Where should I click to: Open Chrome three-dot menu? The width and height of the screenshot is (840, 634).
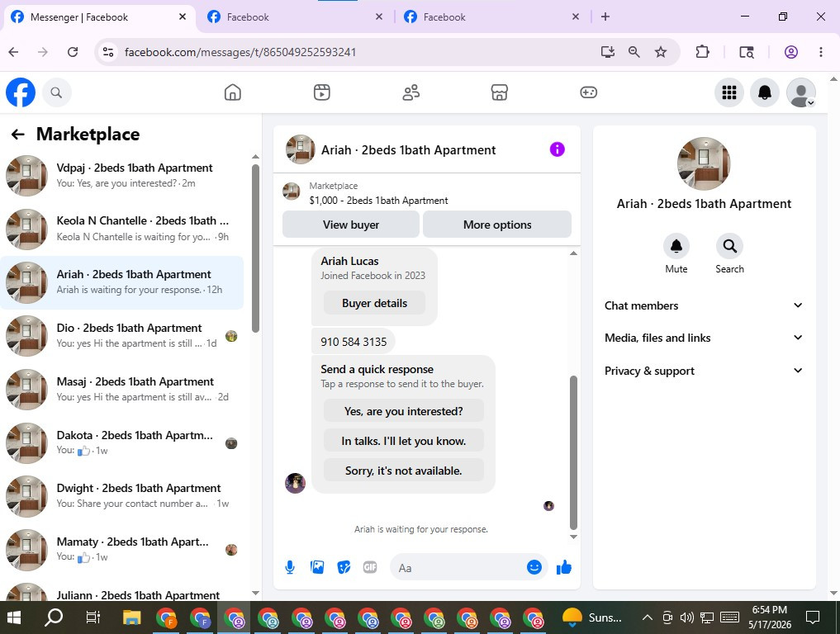click(x=821, y=52)
